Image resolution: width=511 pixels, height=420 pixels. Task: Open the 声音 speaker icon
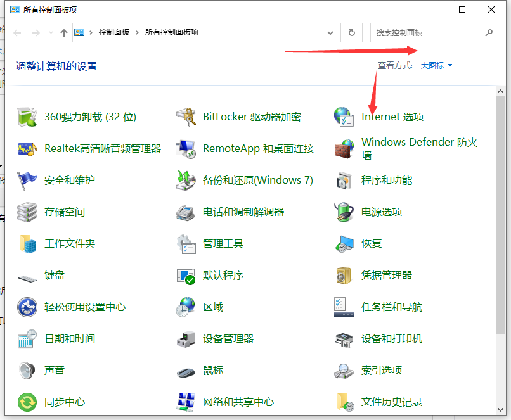[x=27, y=371]
